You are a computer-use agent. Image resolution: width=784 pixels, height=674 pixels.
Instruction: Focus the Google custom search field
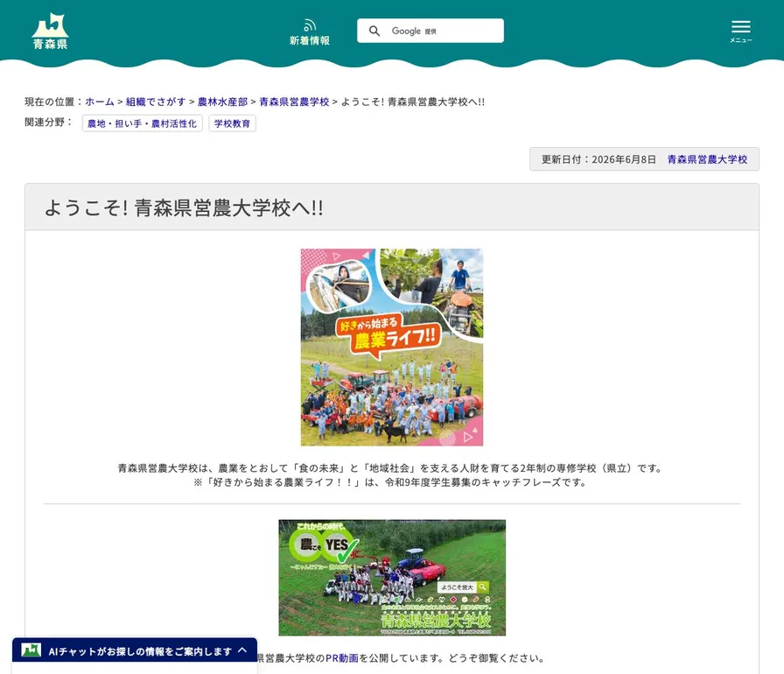pyautogui.click(x=430, y=31)
